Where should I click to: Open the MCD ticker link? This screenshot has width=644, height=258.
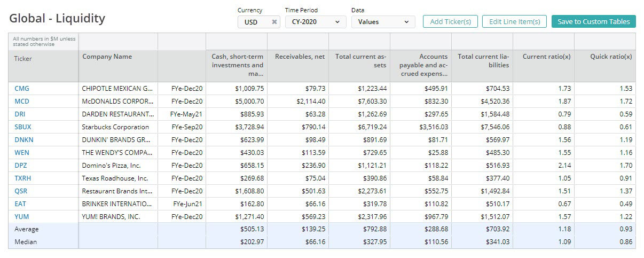22,101
